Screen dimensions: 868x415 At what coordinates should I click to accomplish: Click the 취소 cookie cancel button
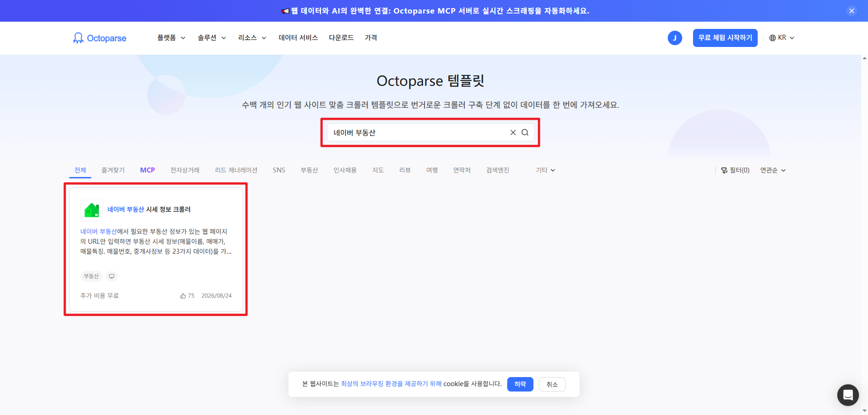pos(552,384)
